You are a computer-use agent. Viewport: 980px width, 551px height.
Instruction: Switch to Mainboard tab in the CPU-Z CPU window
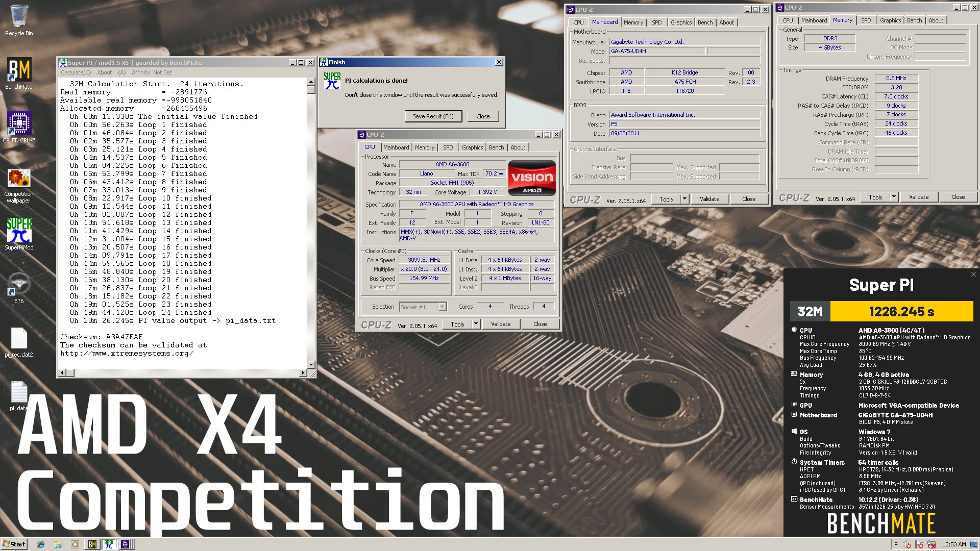396,147
